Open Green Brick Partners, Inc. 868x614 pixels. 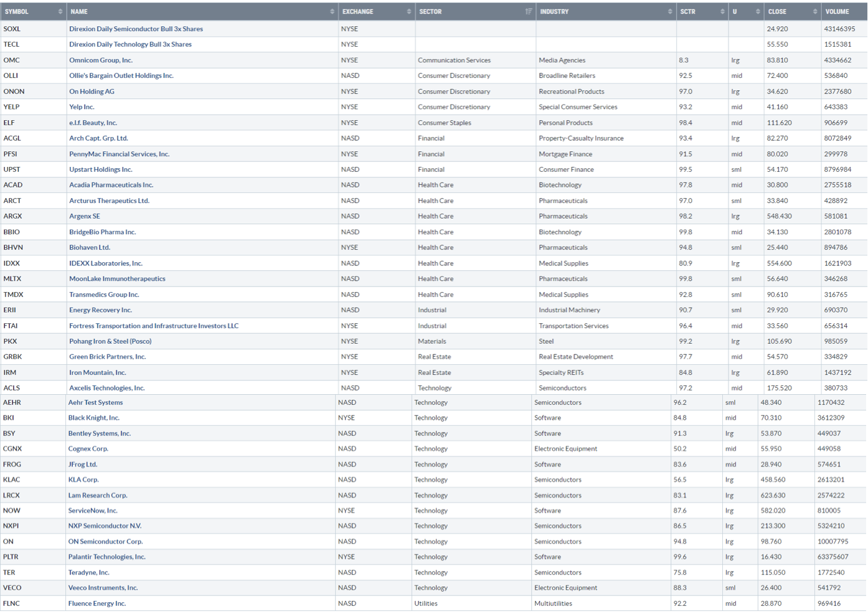108,357
